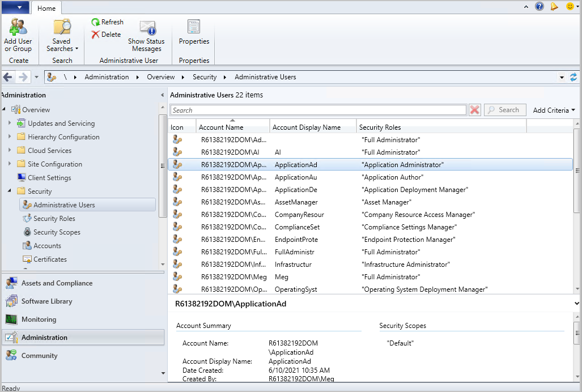Image resolution: width=582 pixels, height=392 pixels.
Task: Switch to the Home ribbon tab
Action: tap(46, 8)
